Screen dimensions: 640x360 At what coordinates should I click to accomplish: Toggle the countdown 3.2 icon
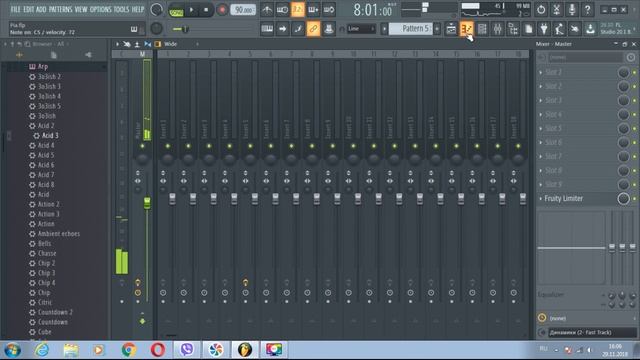click(x=298, y=10)
